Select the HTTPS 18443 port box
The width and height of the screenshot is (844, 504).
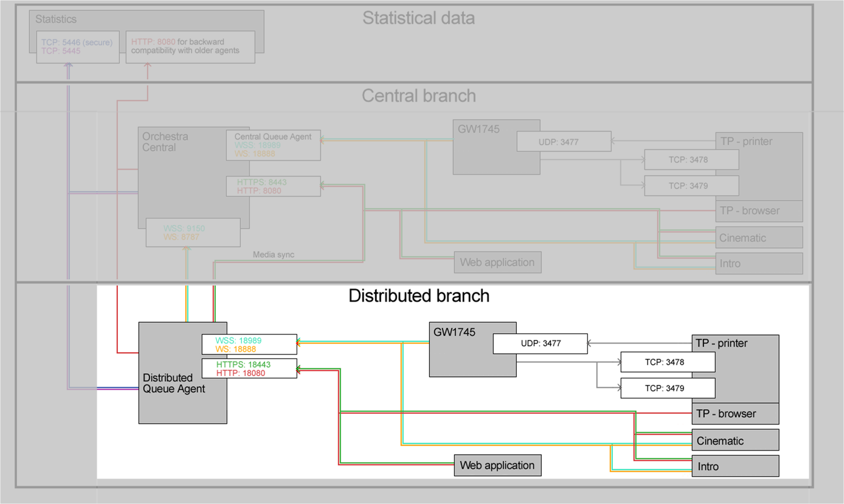(x=249, y=368)
